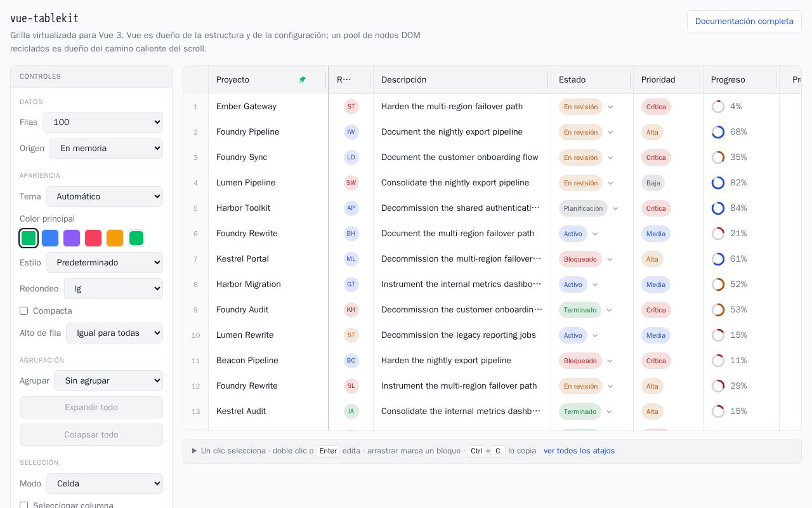Image resolution: width=812 pixels, height=508 pixels.
Task: Open the Planificación status chevron in Harbor Toolkit row
Action: tap(615, 208)
